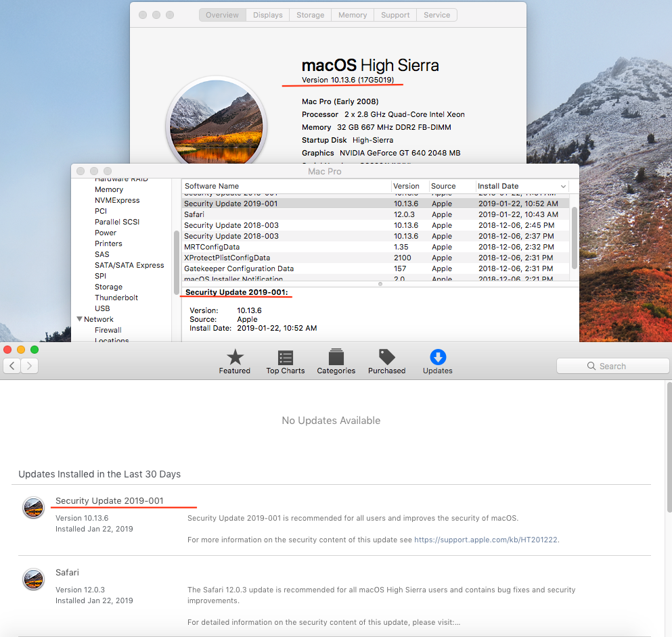
Task: Go back with the App Store back arrow
Action: click(x=12, y=366)
